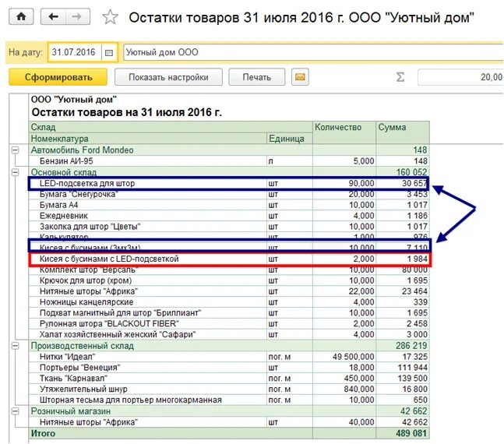Click sum 1 984 for Кисея с LED-подсветкой

click(x=418, y=259)
